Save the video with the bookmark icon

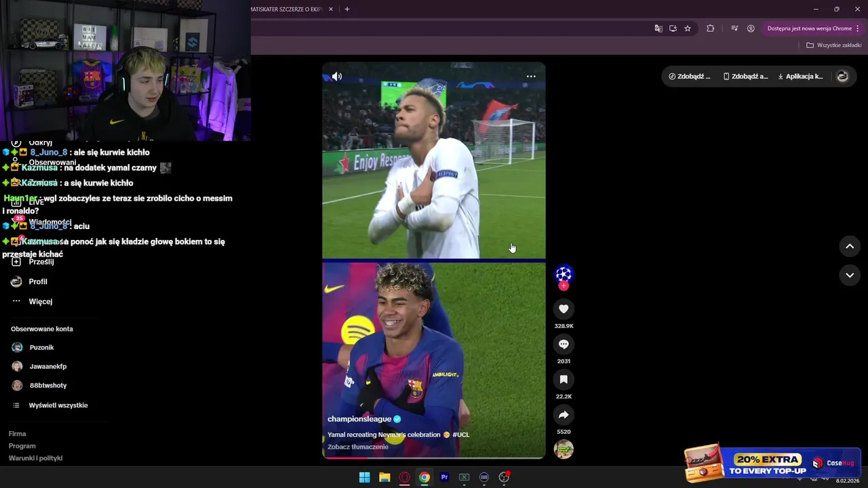tap(564, 380)
